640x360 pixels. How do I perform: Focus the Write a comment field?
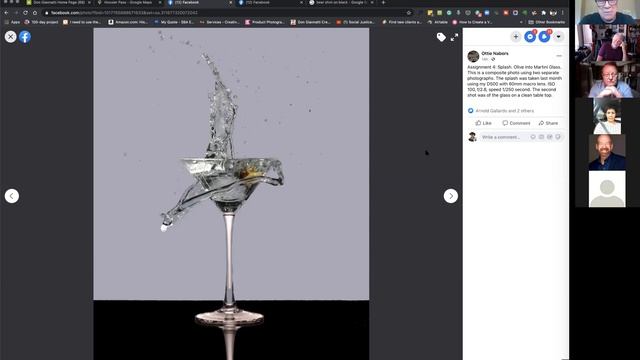click(522, 137)
